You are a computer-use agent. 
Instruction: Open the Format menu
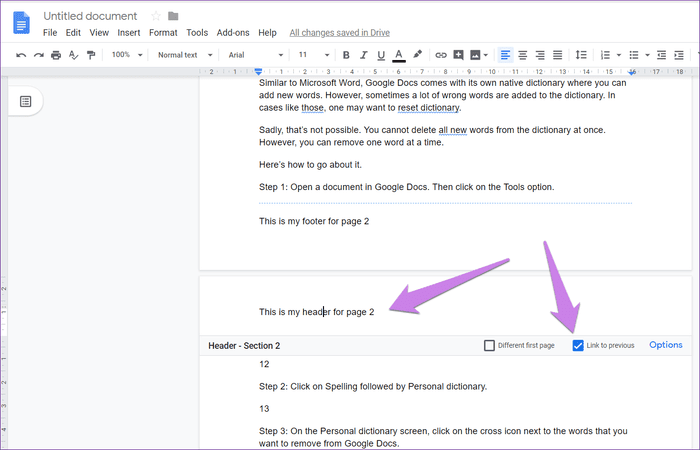click(x=163, y=33)
